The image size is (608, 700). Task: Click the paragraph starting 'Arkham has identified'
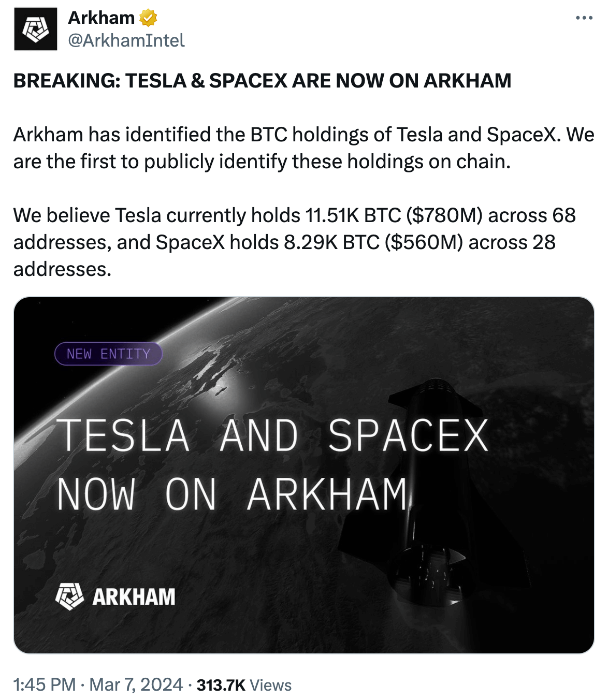303,148
